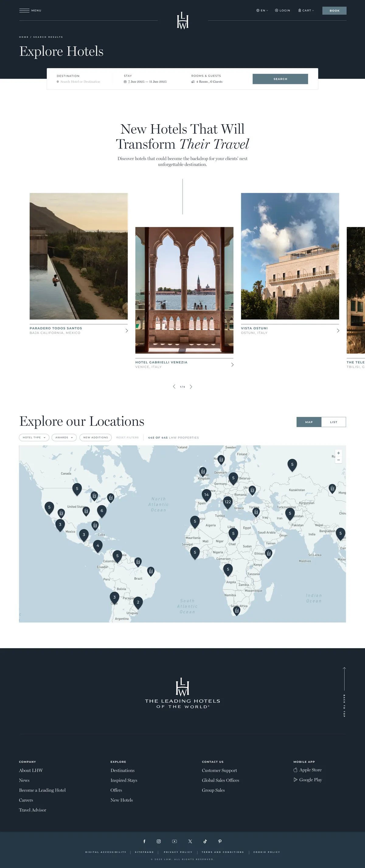Image resolution: width=365 pixels, height=868 pixels.
Task: Toggle the New Additions filter
Action: pyautogui.click(x=96, y=438)
